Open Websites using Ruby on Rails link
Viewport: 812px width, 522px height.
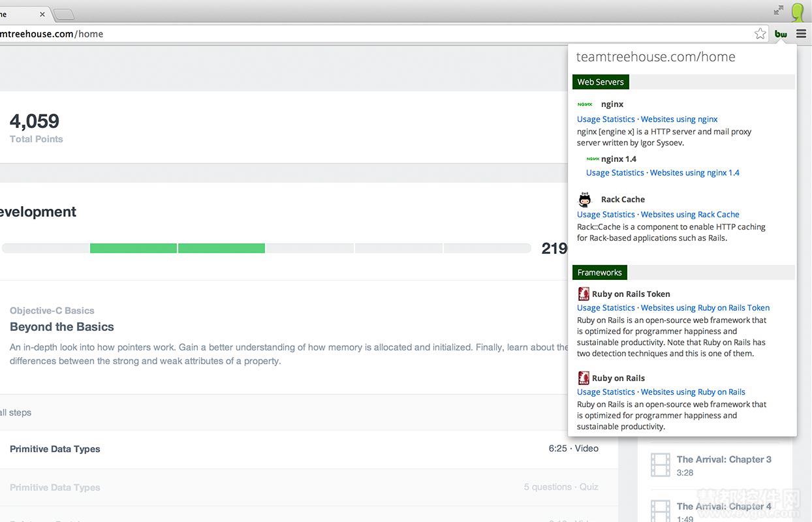tap(693, 392)
